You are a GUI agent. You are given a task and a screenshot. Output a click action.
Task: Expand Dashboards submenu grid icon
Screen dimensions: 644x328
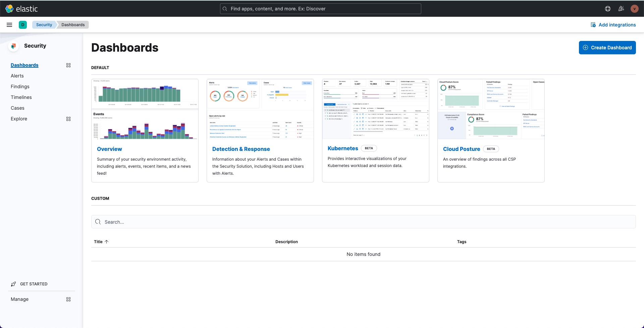pos(68,65)
